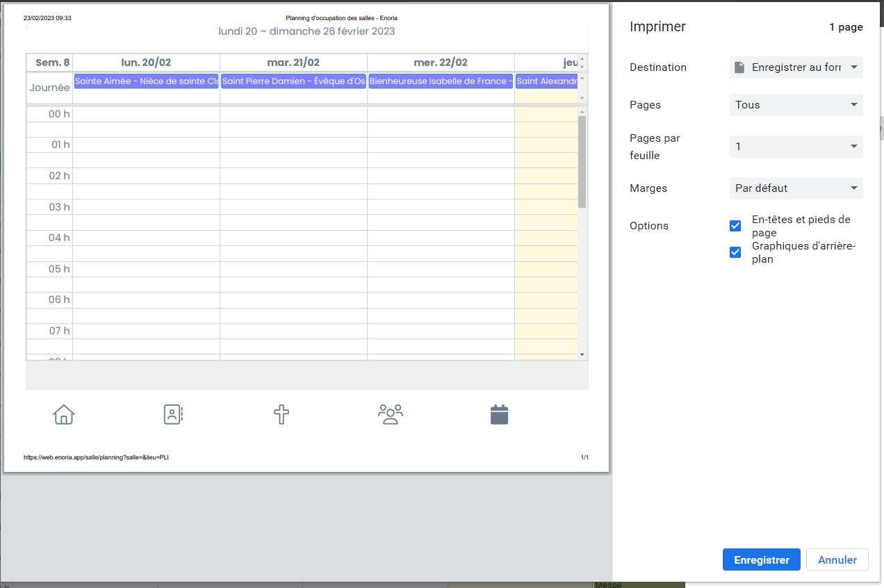Select the 'mer. 22/02' column header

tap(441, 63)
